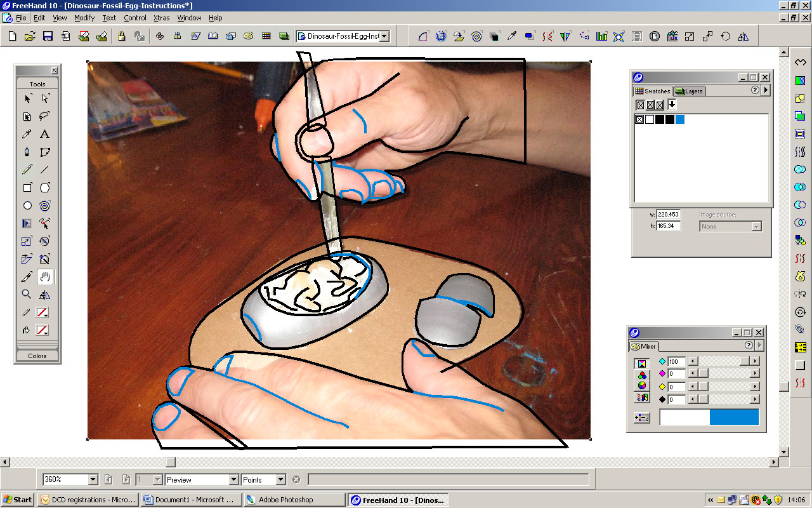Click the open book library icon

(x=213, y=36)
